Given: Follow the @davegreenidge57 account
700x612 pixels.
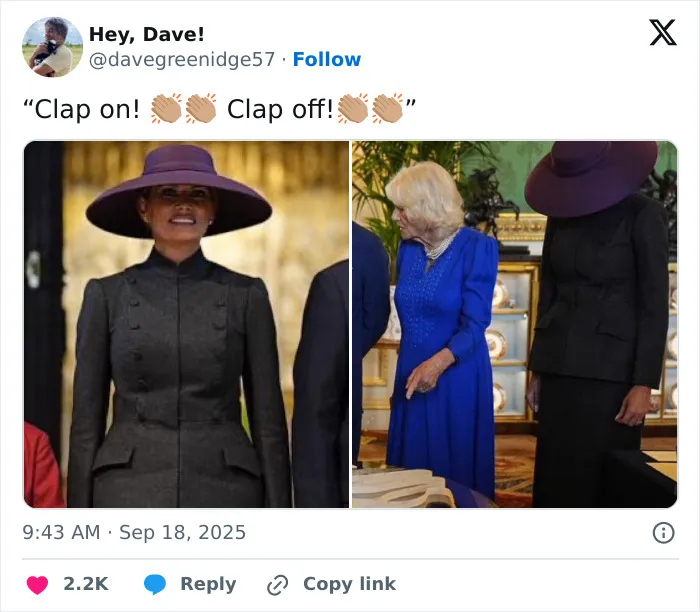Looking at the screenshot, I should (327, 59).
